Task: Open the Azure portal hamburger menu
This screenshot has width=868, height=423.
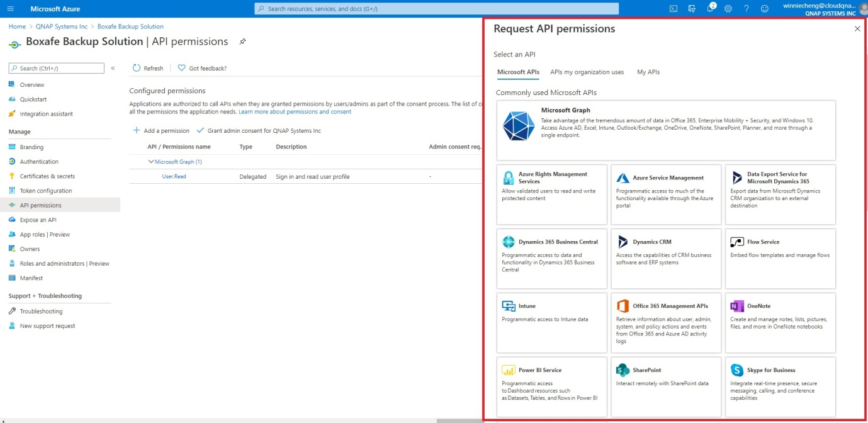Action: coord(11,9)
